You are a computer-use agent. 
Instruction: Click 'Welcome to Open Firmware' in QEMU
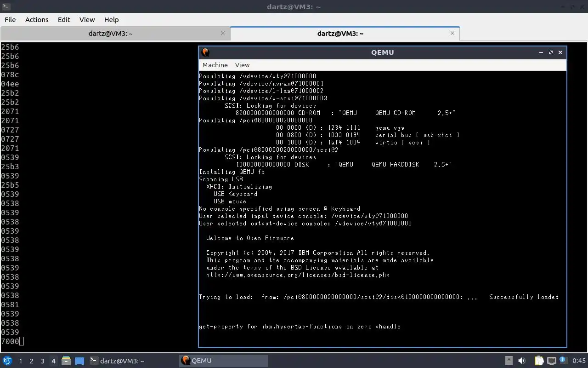[x=250, y=238]
